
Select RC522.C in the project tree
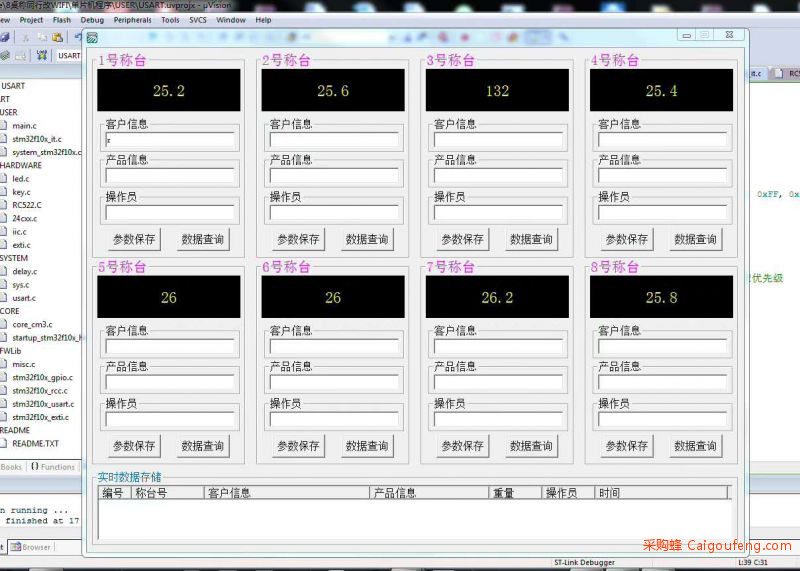click(27, 205)
